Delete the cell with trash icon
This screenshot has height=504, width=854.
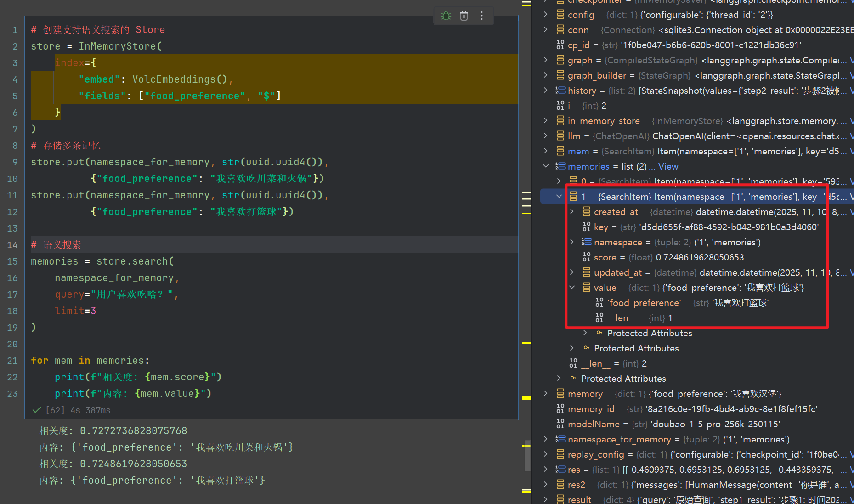pyautogui.click(x=464, y=16)
